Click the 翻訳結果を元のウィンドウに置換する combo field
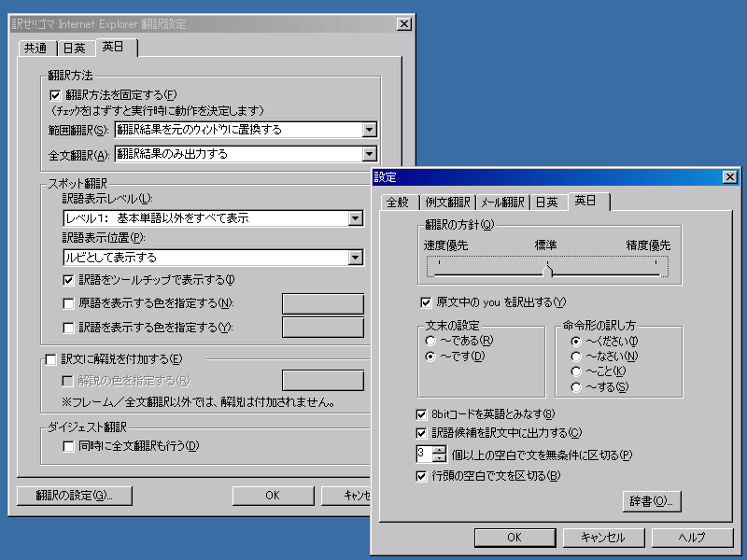This screenshot has width=747, height=560. tap(246, 130)
